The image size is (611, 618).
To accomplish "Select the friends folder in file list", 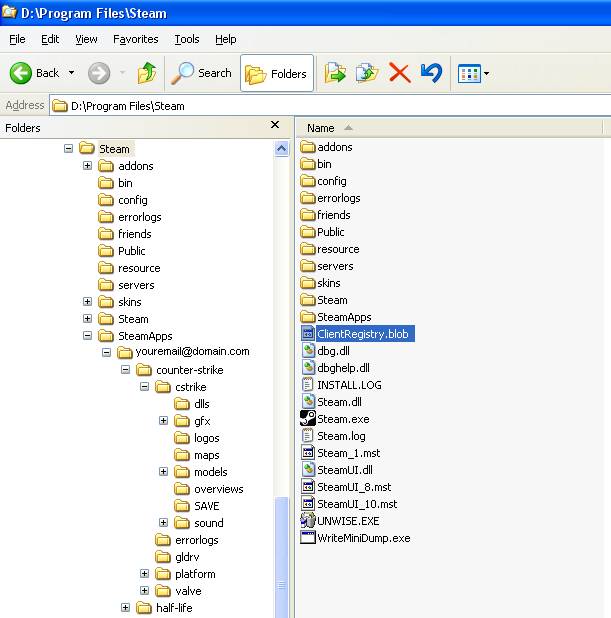I will [x=326, y=215].
